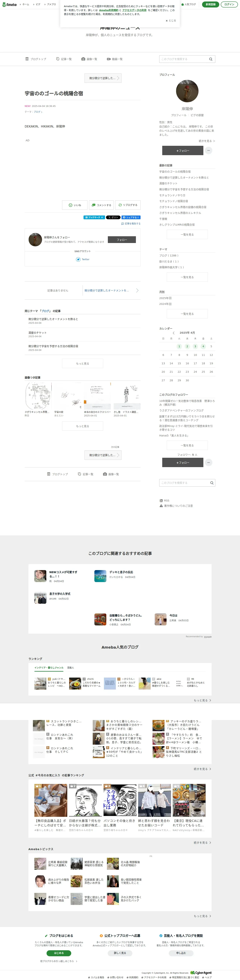Open theme ブログ ( 1286 )

point(168,256)
